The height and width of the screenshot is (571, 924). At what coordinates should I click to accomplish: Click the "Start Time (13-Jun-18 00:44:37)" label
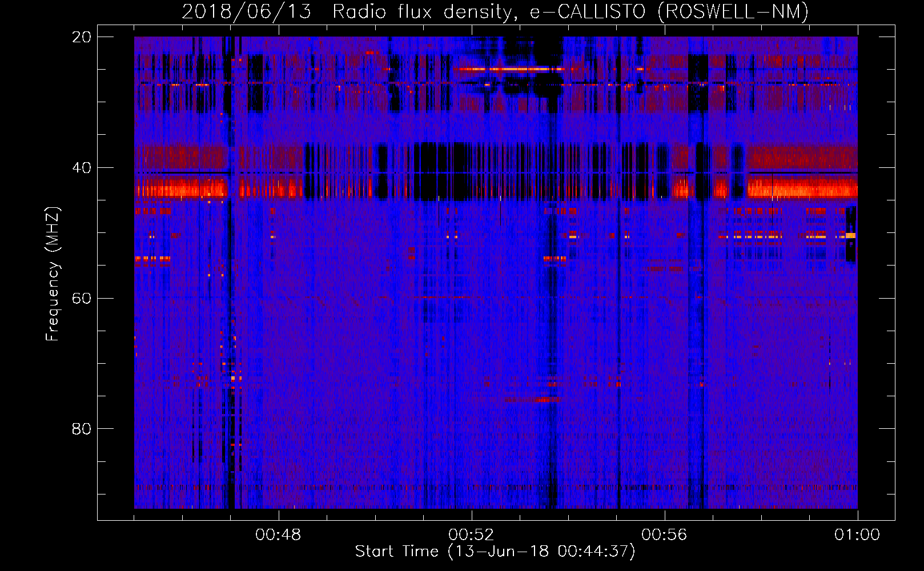click(x=495, y=552)
